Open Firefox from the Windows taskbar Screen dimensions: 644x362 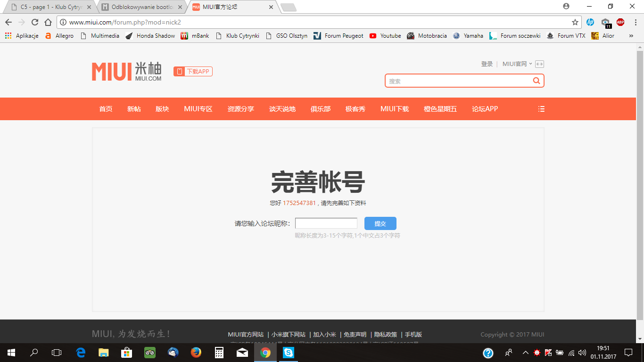196,353
